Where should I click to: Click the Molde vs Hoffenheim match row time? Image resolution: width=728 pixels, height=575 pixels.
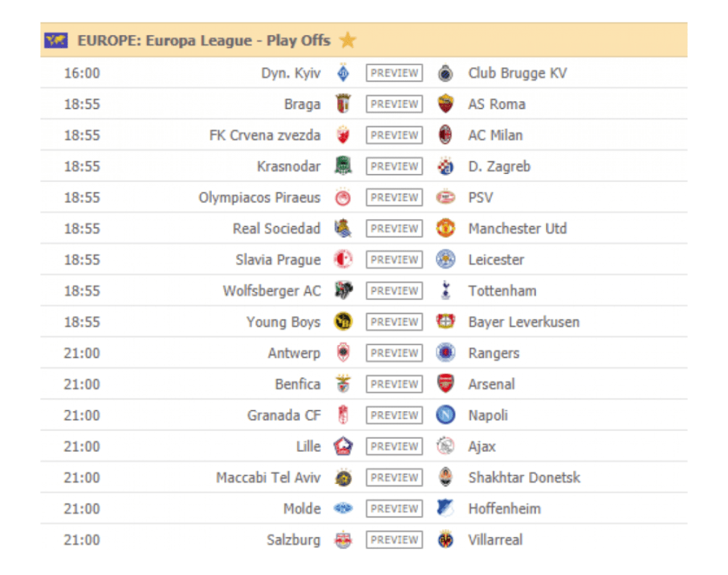point(82,509)
